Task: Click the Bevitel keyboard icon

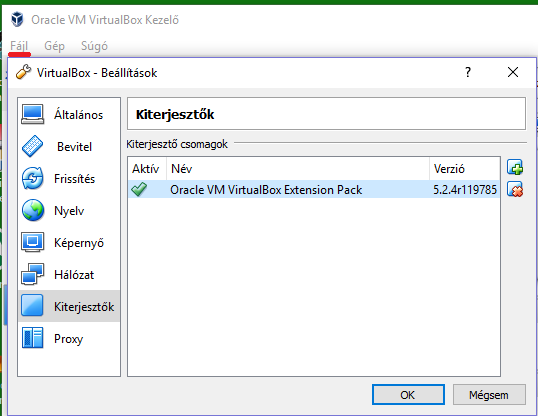Action: tap(33, 146)
